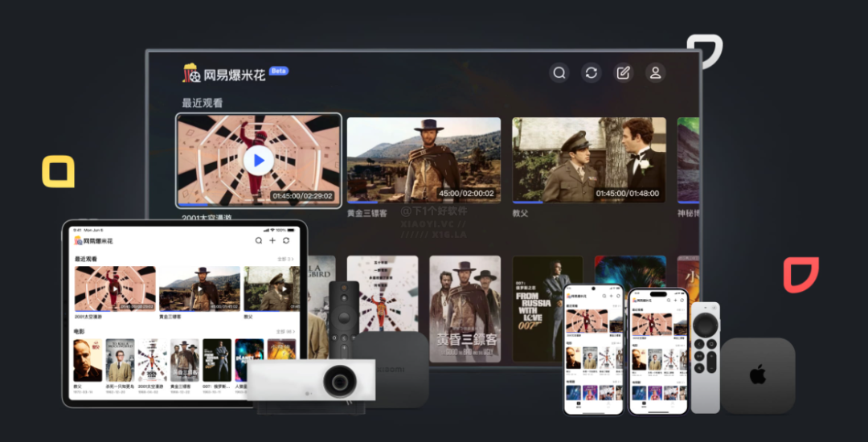Image resolution: width=868 pixels, height=442 pixels.
Task: Tap the battery indicator in the tablet status bar
Action: pyautogui.click(x=291, y=230)
